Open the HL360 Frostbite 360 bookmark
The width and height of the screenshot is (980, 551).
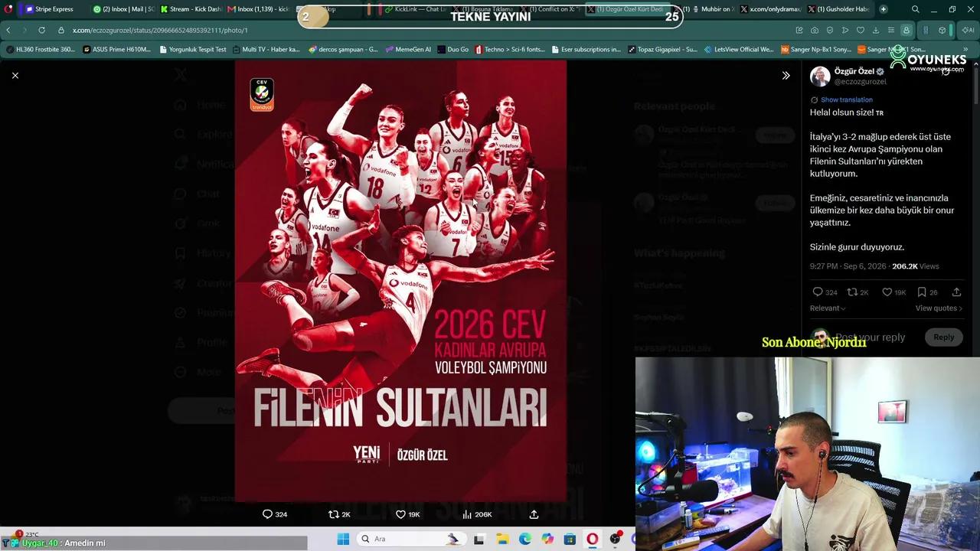41,49
